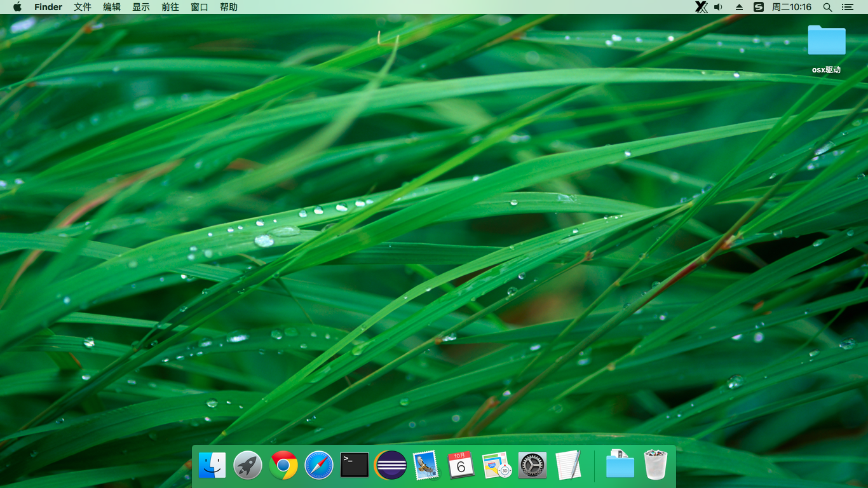This screenshot has width=868, height=488.
Task: Open Calendar icon showing 6 in Dock
Action: 461,465
